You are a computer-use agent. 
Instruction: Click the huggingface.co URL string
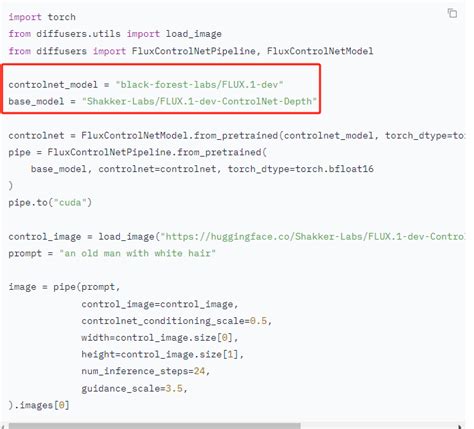click(312, 236)
